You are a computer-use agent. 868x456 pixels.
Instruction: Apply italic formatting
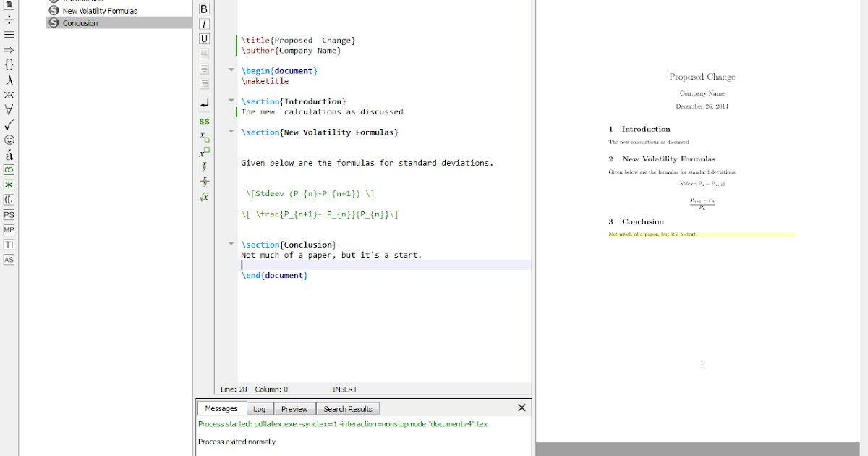coord(204,23)
